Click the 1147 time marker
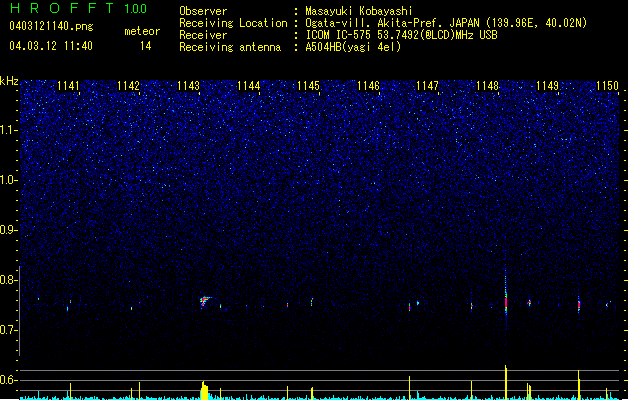This screenshot has height=400, width=629. point(428,85)
